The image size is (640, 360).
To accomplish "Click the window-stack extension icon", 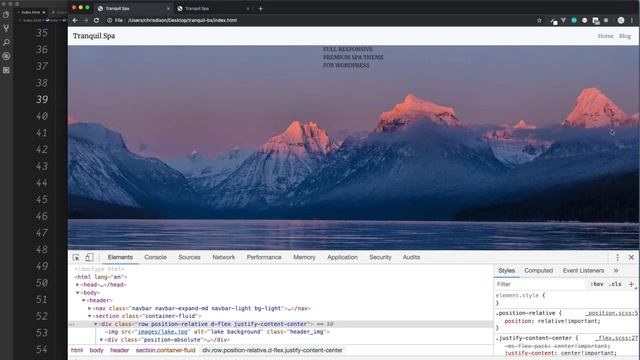I will (596, 20).
